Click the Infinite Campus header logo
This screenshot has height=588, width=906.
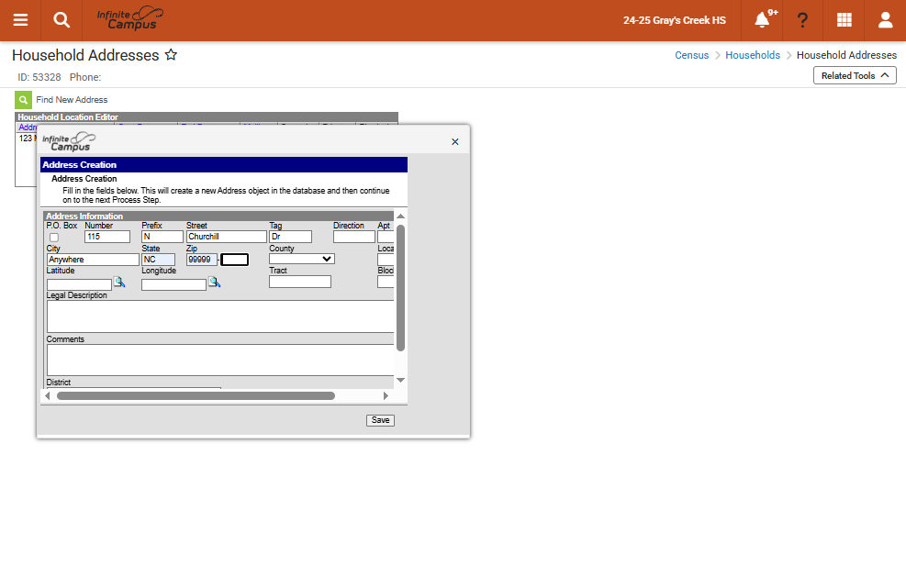130,19
